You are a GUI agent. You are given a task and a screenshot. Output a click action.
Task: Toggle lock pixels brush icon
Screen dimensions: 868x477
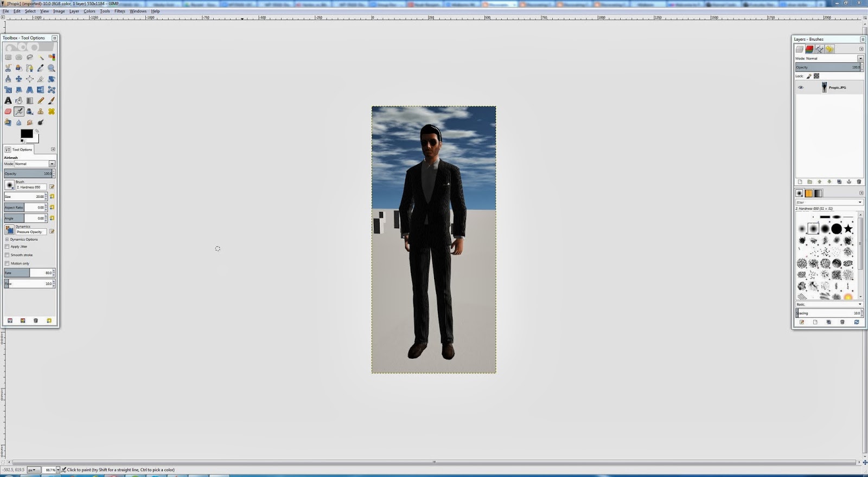[x=809, y=76]
